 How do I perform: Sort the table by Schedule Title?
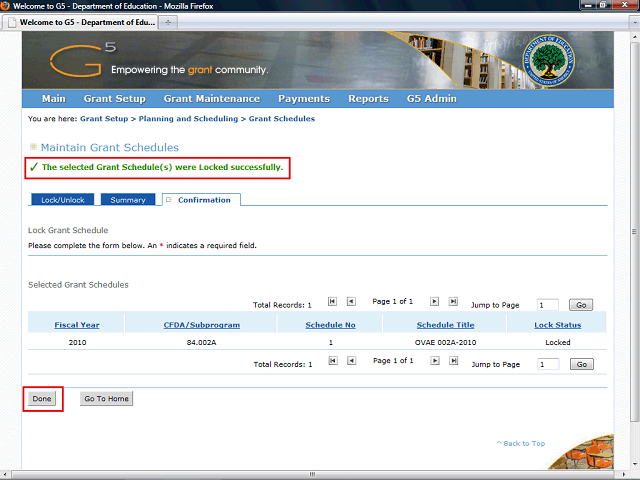[445, 325]
